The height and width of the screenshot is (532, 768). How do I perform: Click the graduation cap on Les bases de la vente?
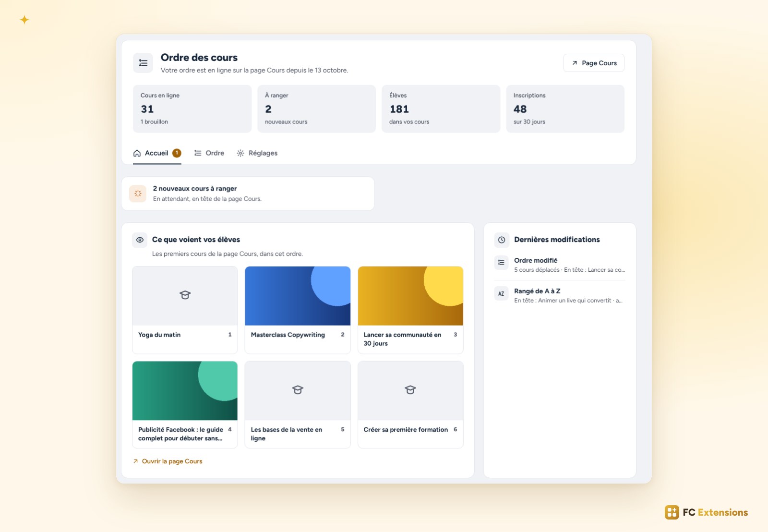tap(298, 390)
